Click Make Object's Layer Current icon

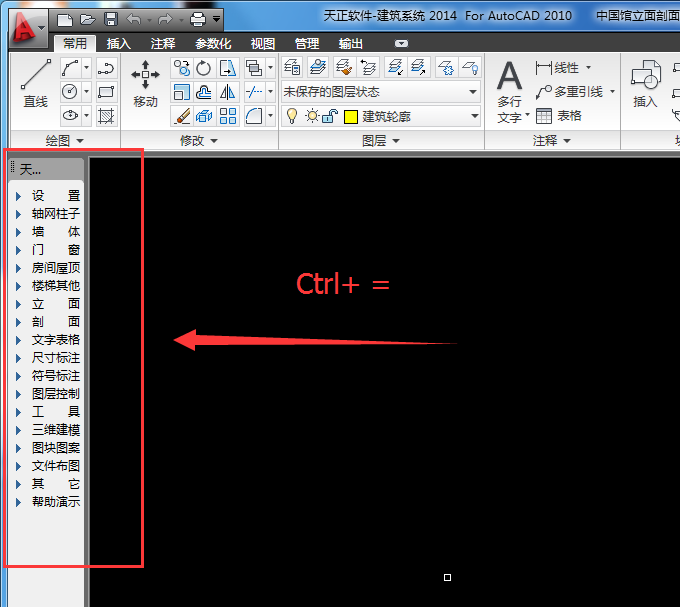point(318,67)
